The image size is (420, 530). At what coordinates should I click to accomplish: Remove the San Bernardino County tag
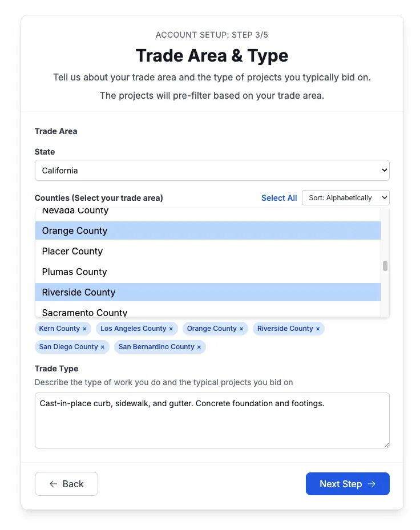pos(199,347)
